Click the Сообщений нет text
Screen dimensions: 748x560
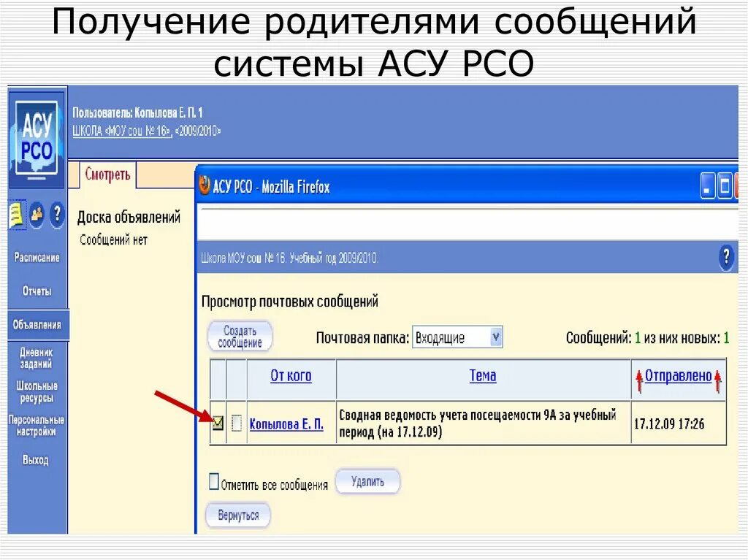pos(113,240)
